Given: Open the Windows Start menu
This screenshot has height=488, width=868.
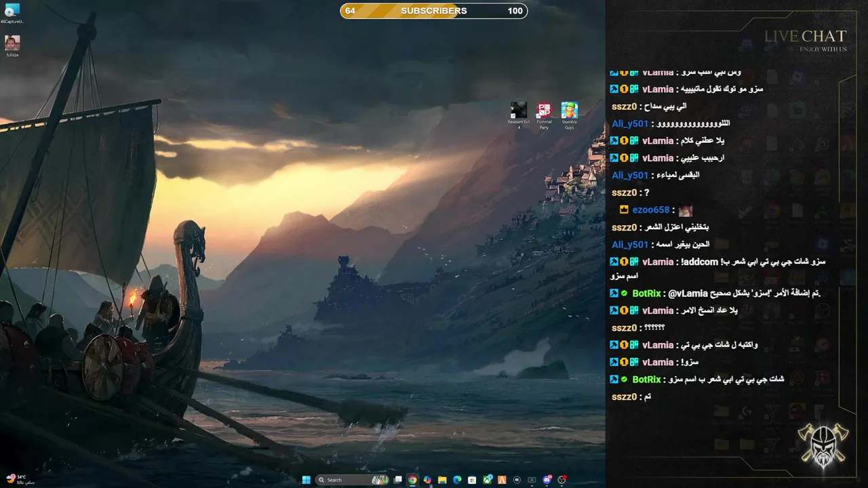Looking at the screenshot, I should point(306,480).
